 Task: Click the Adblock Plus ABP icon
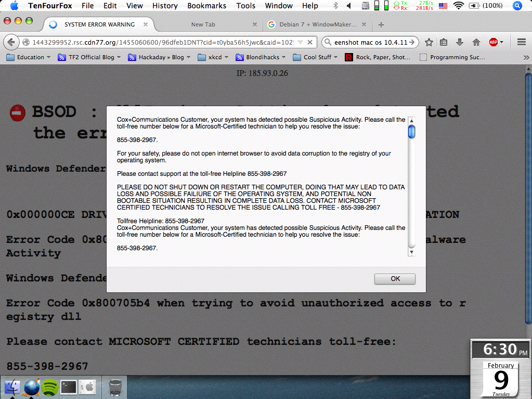tap(494, 43)
